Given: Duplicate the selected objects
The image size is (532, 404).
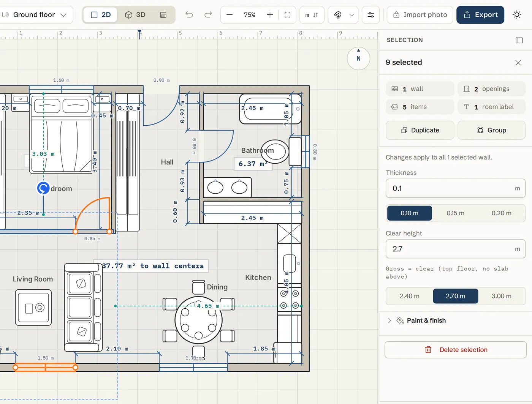Looking at the screenshot, I should (x=420, y=130).
